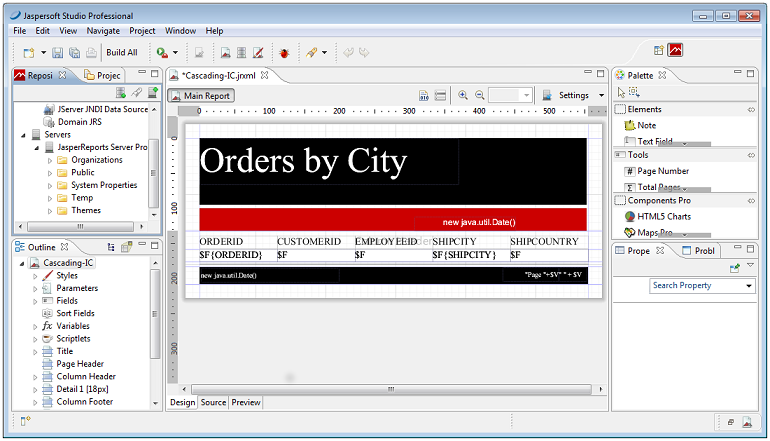Click the New file wizard icon
Viewport: 770px width, 441px height.
click(29, 53)
